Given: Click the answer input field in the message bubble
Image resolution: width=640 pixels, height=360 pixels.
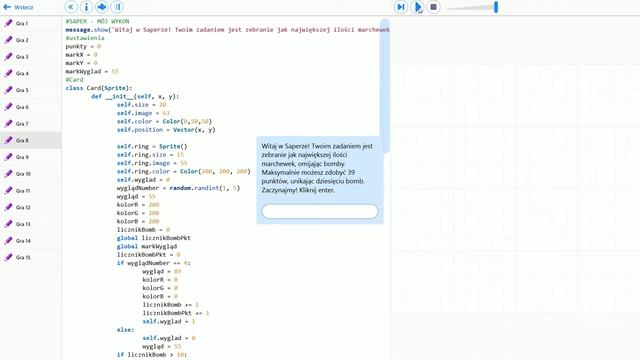Looking at the screenshot, I should point(320,211).
